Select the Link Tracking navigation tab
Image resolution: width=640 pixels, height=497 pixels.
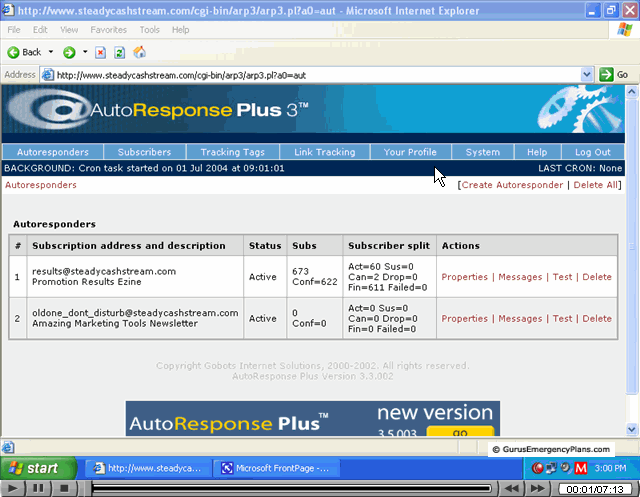(324, 152)
